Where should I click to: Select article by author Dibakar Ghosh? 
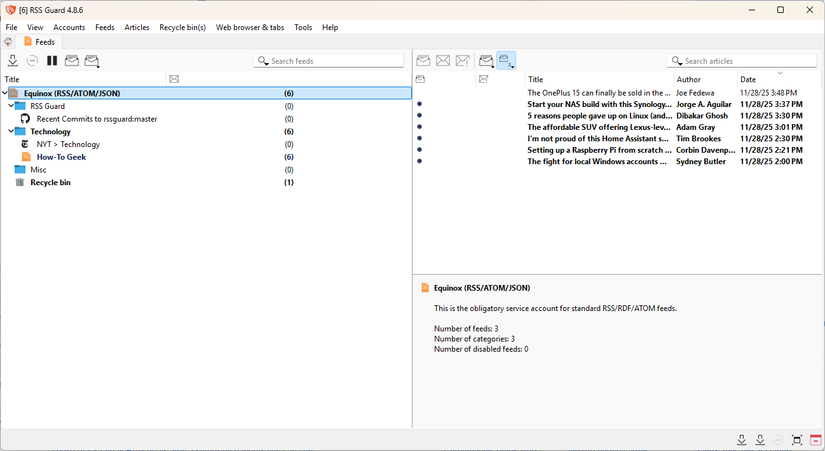702,116
